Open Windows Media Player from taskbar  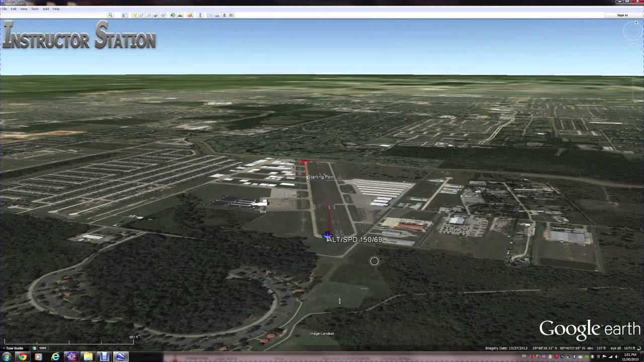(38, 356)
